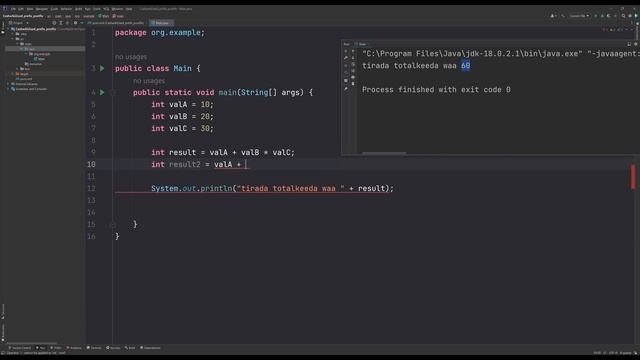
Task: Stop the process in the Run panel
Action: (346, 65)
